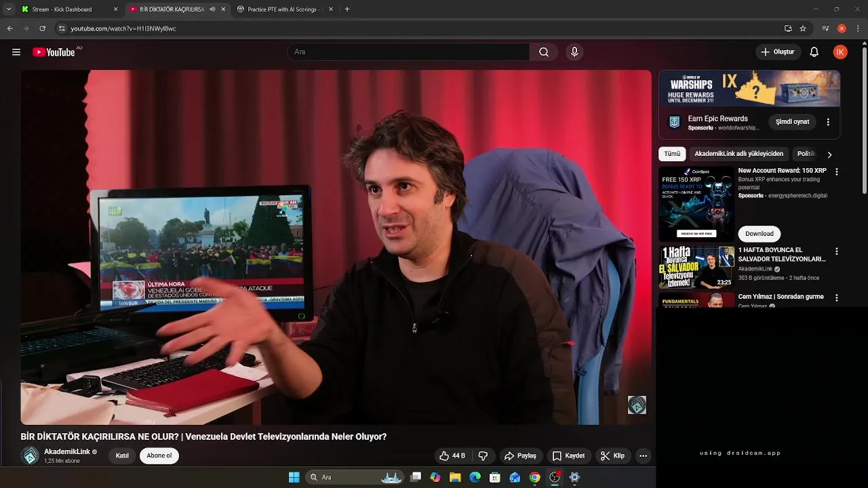Click Download on XRP ad
This screenshot has height=488, width=868.
click(759, 234)
